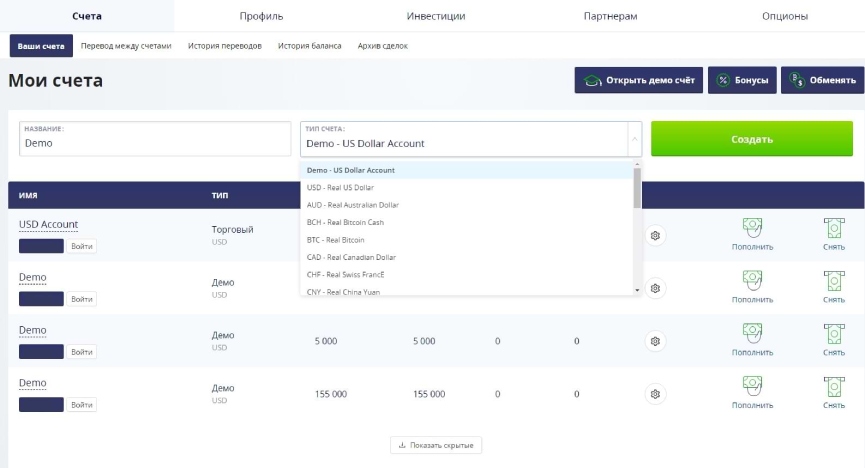This screenshot has width=865, height=468.
Task: Open История баланса subtab
Action: click(x=309, y=46)
